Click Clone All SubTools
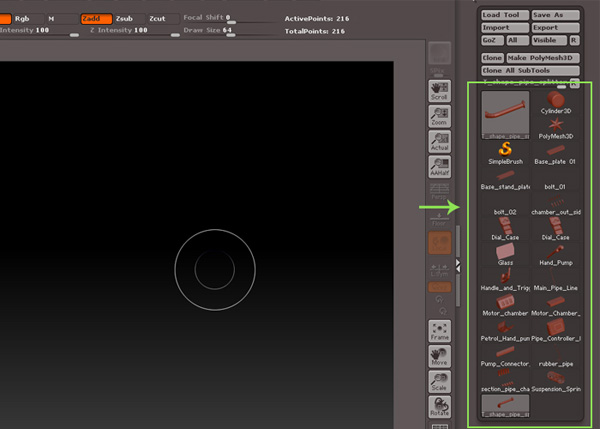Image resolution: width=600 pixels, height=429 pixels. coord(516,71)
